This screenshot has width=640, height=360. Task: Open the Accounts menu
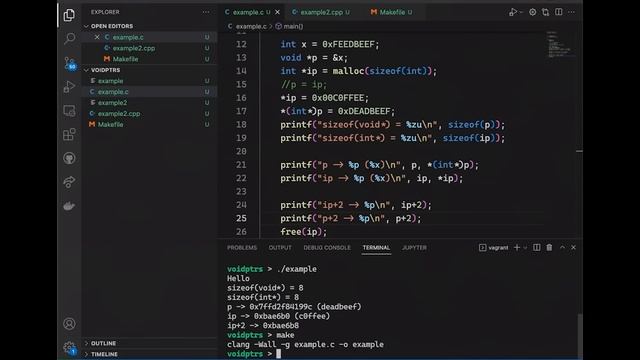point(69,324)
